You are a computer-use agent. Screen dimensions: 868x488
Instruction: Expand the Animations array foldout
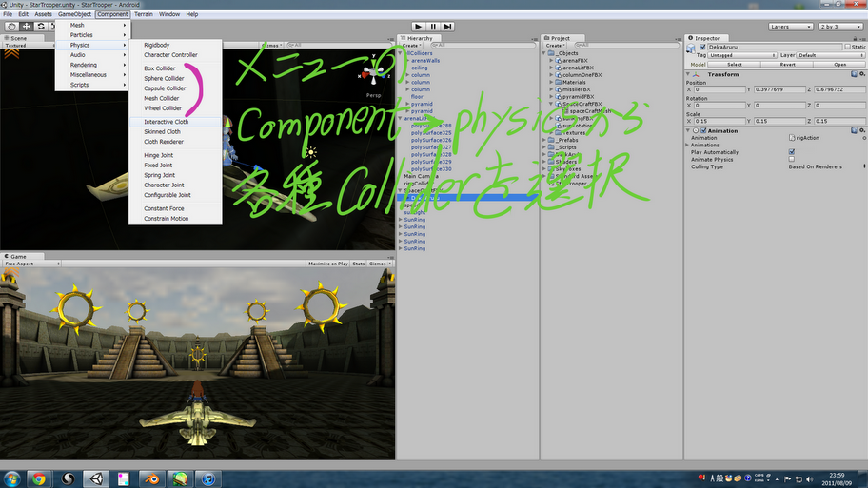pos(688,145)
